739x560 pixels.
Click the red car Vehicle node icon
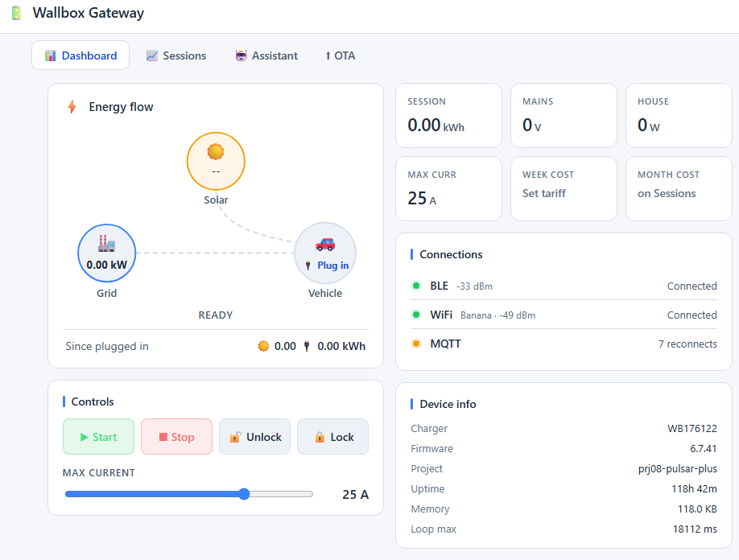coord(325,244)
